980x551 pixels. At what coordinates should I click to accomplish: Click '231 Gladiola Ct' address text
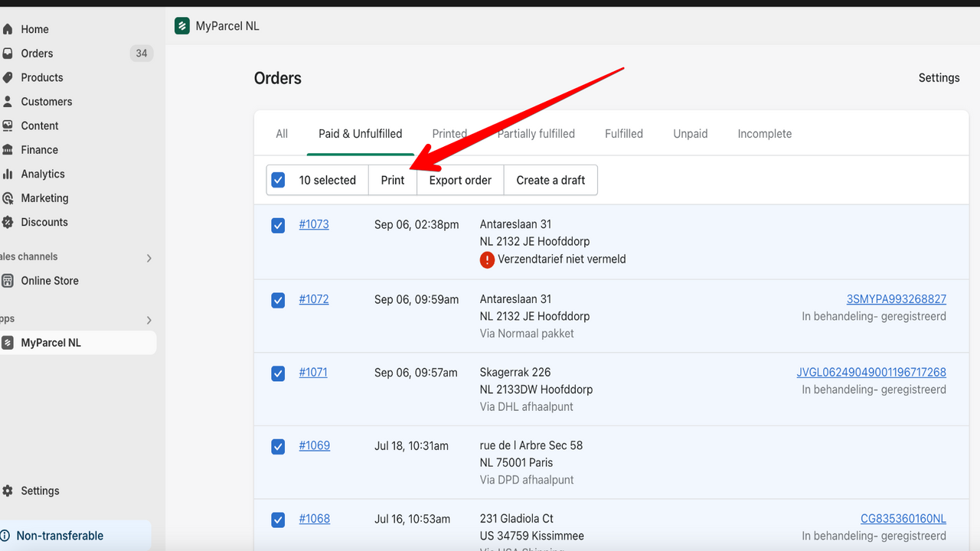click(x=517, y=519)
